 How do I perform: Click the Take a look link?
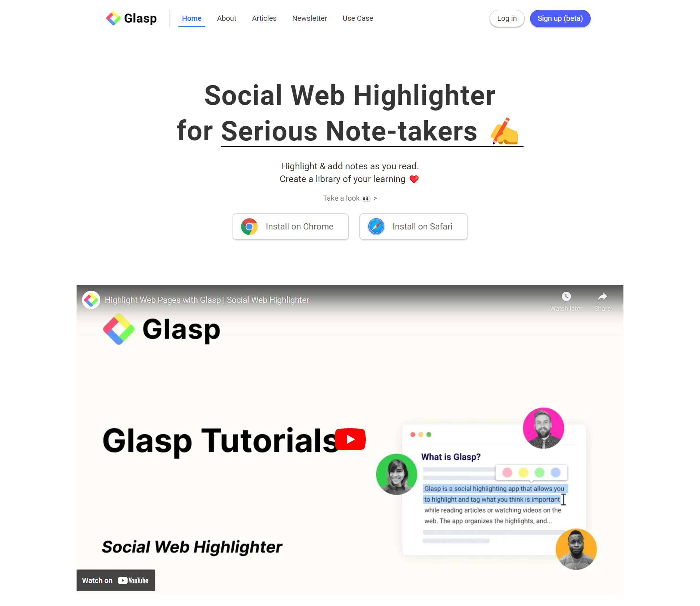(350, 198)
